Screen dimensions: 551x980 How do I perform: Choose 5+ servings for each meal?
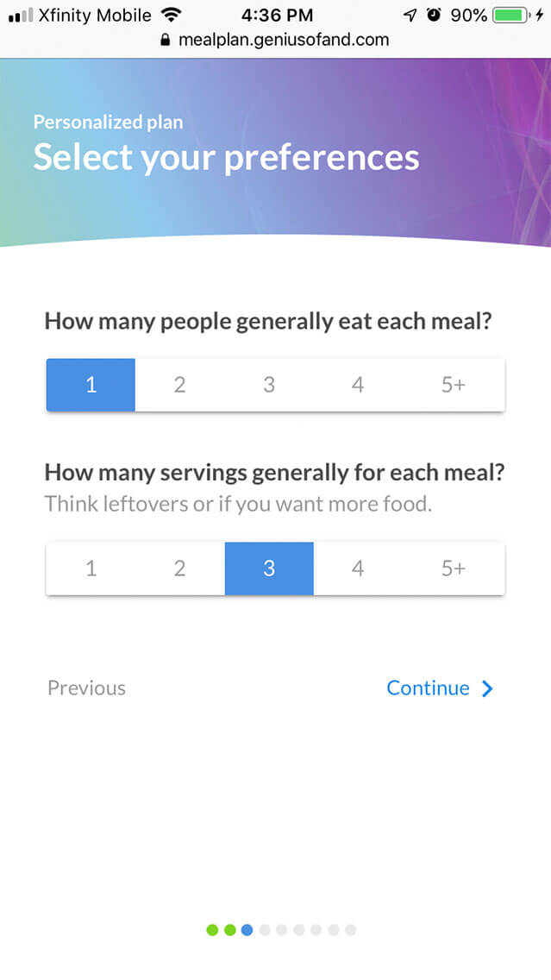pyautogui.click(x=454, y=569)
